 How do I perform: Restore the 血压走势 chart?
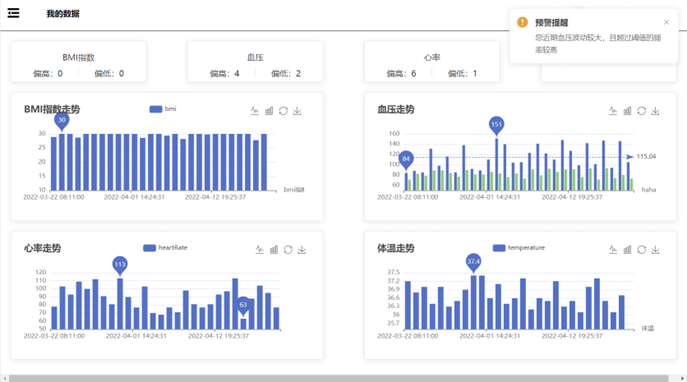pos(641,111)
